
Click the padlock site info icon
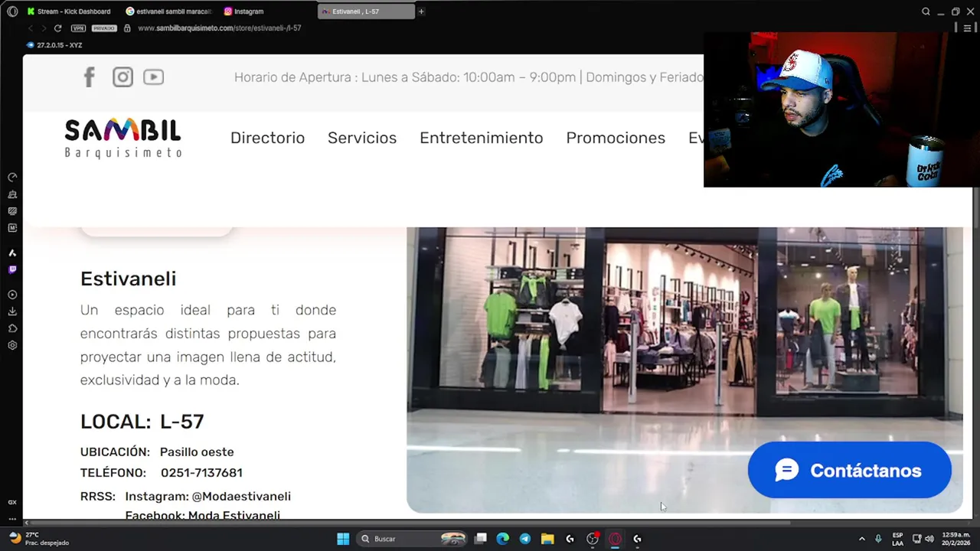[127, 28]
